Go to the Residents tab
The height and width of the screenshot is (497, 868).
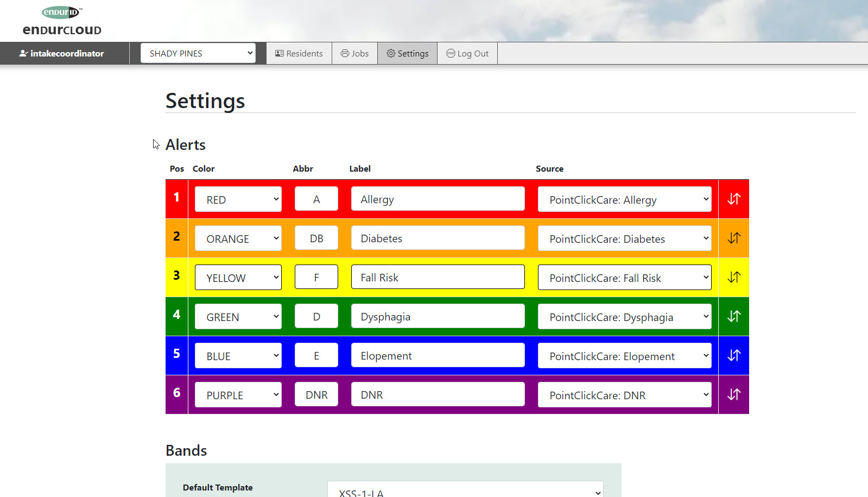(x=299, y=53)
